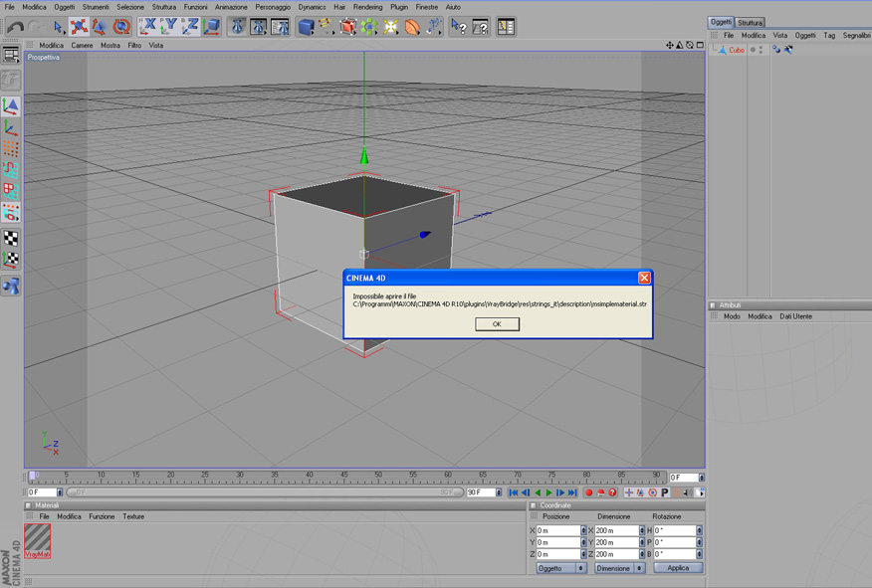The image size is (872, 588).
Task: Open the Rendering menu
Action: tap(367, 7)
